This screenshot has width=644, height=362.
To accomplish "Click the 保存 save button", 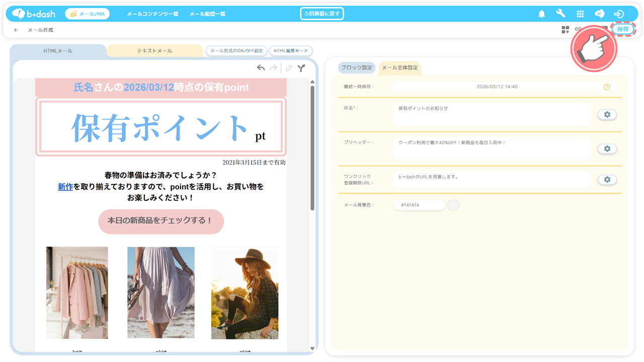I will click(623, 29).
